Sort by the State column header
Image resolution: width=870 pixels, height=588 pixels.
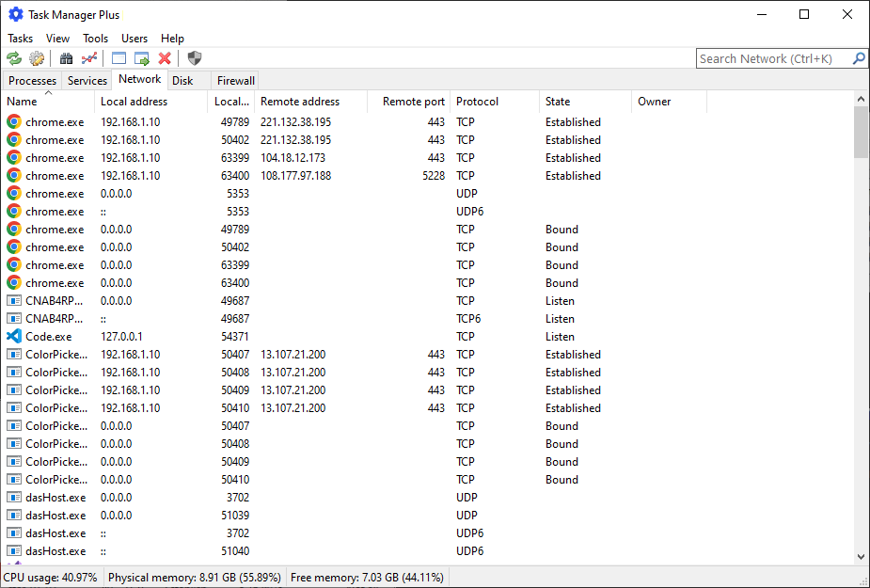[585, 101]
